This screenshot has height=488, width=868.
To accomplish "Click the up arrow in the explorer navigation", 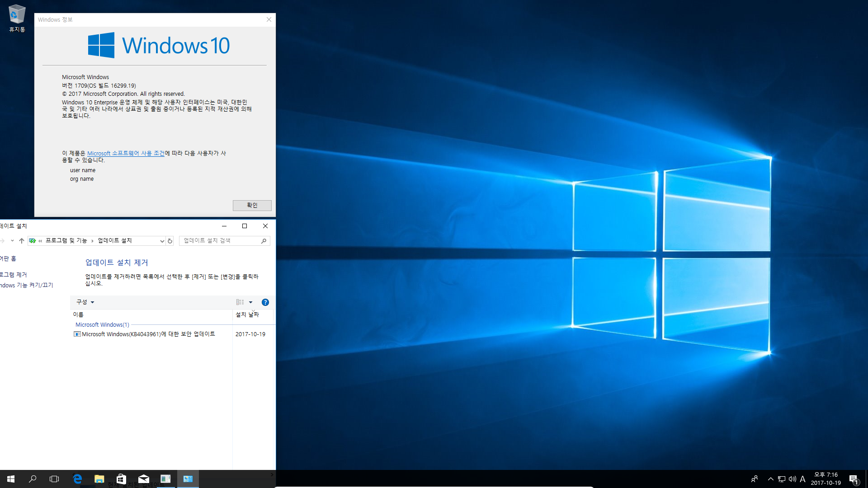I will tap(22, 241).
